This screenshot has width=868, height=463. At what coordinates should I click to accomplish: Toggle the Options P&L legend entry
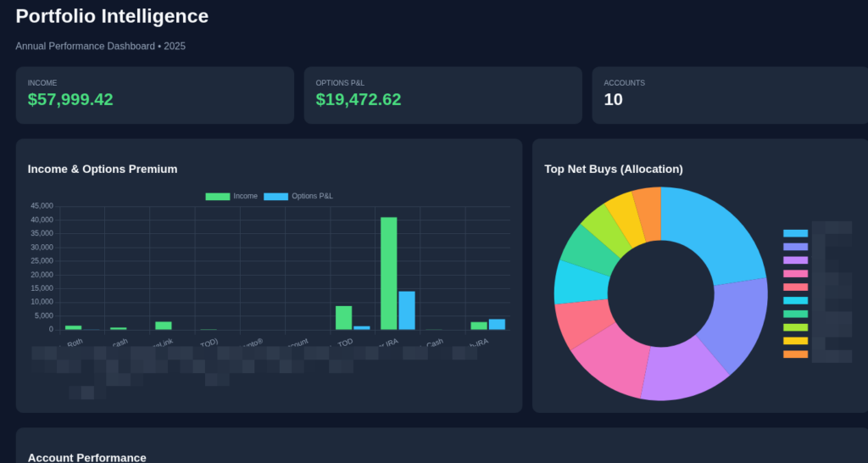tap(298, 196)
